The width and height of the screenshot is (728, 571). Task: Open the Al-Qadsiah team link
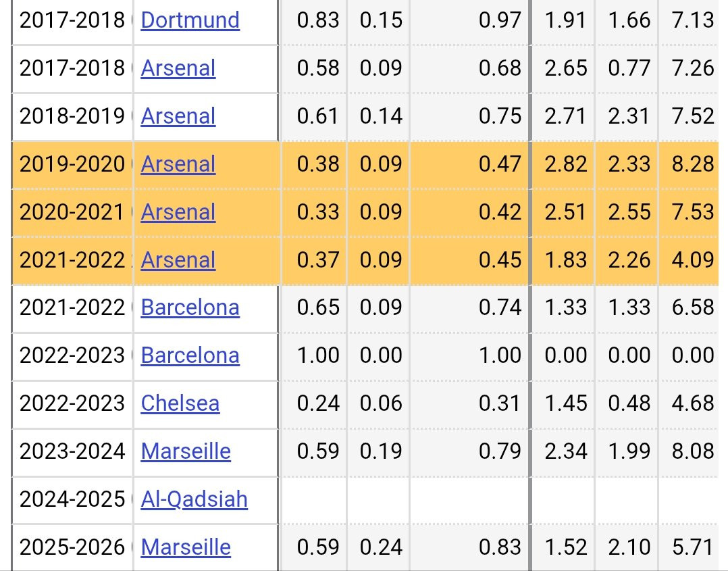point(194,499)
